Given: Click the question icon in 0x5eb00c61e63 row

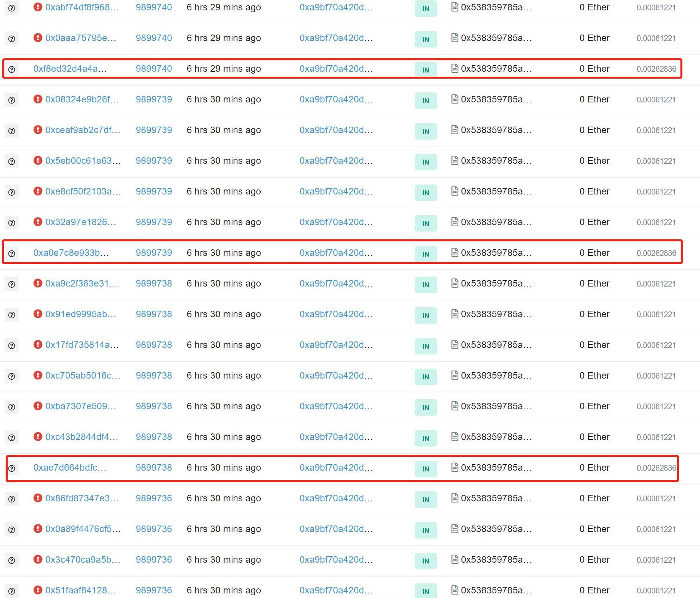Looking at the screenshot, I should (12, 161).
